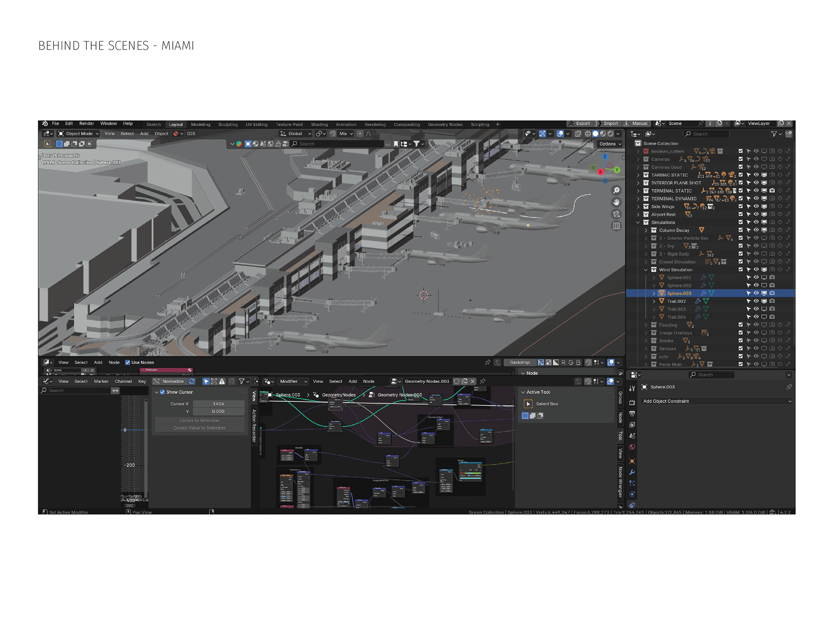Image resolution: width=834 pixels, height=644 pixels.
Task: Click the Z axis on navigation gizmo
Action: (605, 156)
